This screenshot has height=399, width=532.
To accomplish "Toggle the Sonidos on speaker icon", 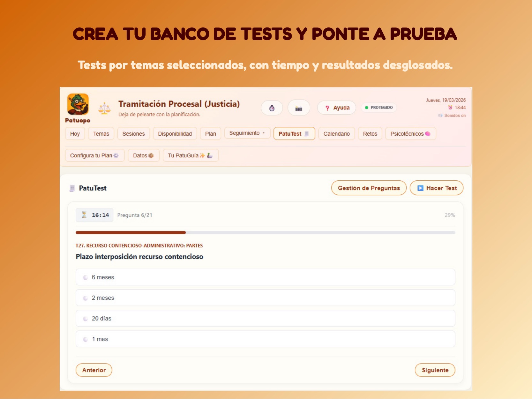I will (440, 116).
